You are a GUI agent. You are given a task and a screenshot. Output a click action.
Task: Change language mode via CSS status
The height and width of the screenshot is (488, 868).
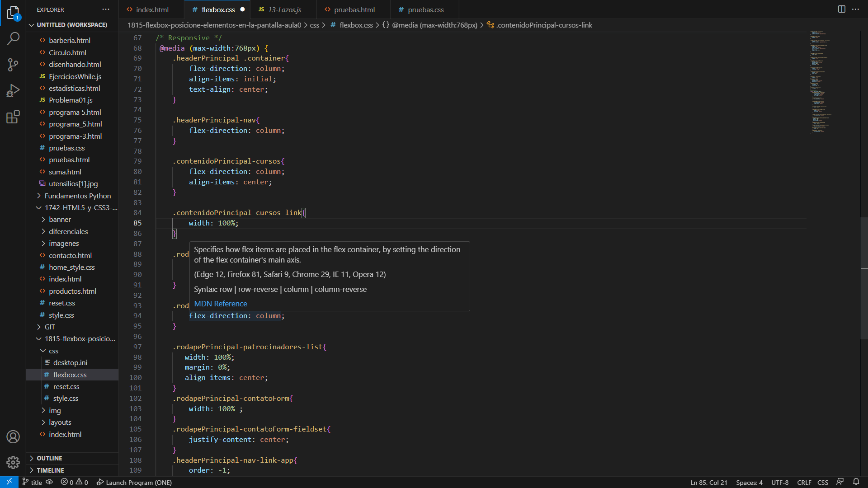[x=823, y=482]
